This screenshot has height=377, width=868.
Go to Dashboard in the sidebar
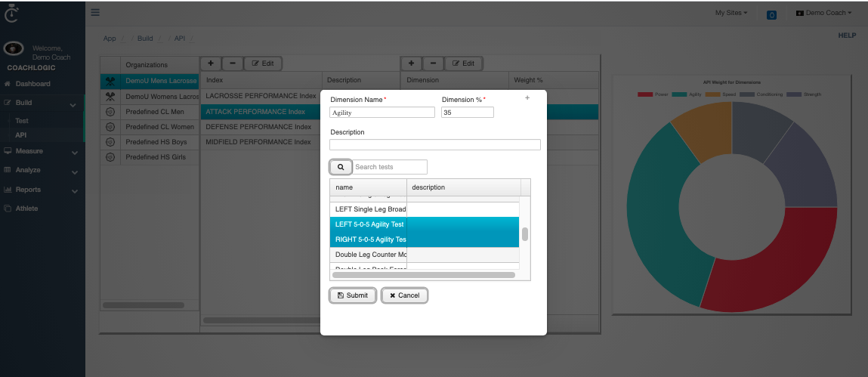point(32,84)
